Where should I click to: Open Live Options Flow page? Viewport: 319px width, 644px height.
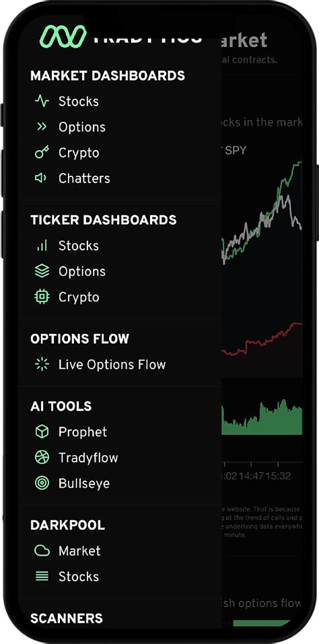pos(112,365)
